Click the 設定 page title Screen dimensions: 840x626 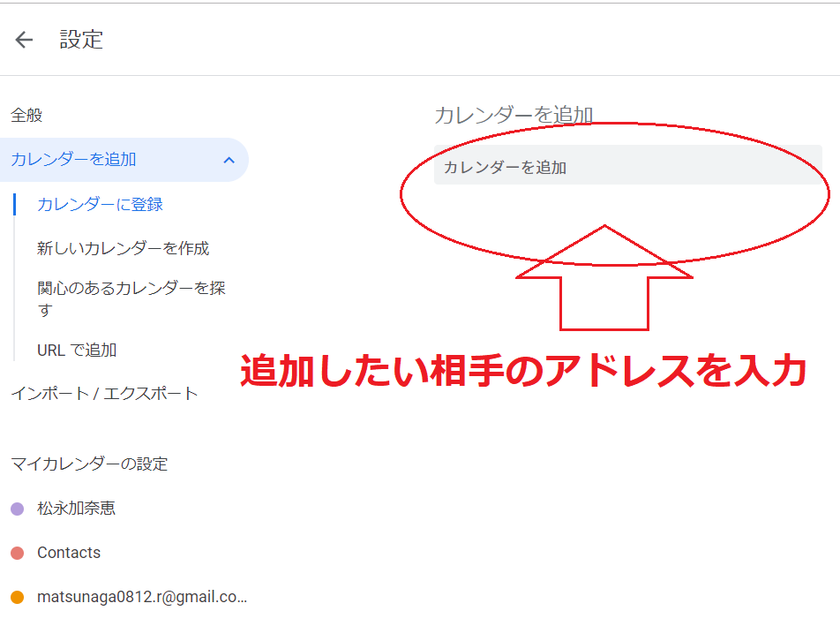point(81,40)
